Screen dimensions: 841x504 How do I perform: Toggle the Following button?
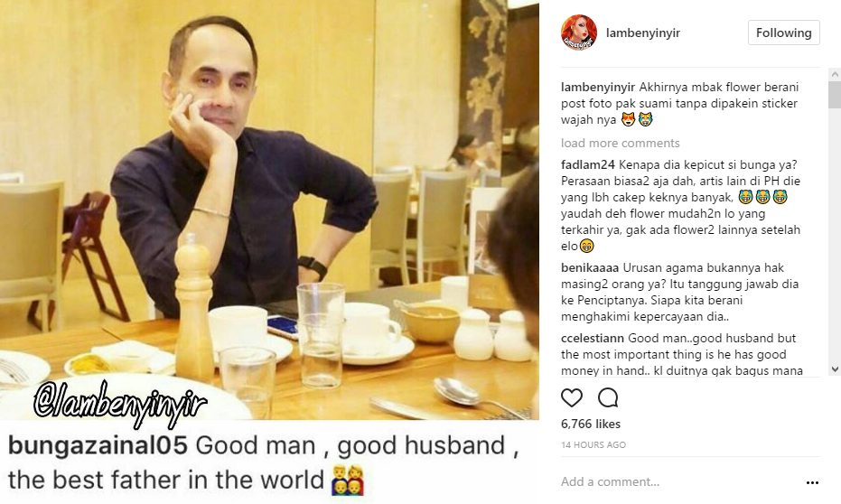pos(783,33)
